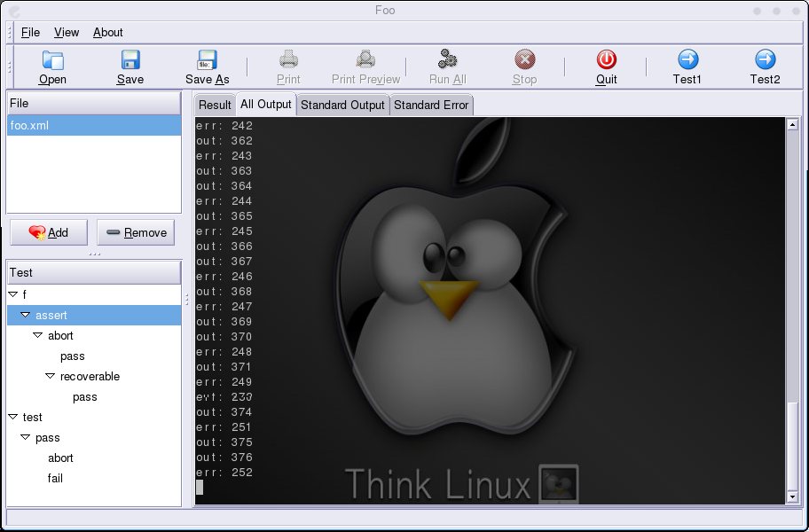The height and width of the screenshot is (532, 809).
Task: Click the File column header
Action: 94,103
